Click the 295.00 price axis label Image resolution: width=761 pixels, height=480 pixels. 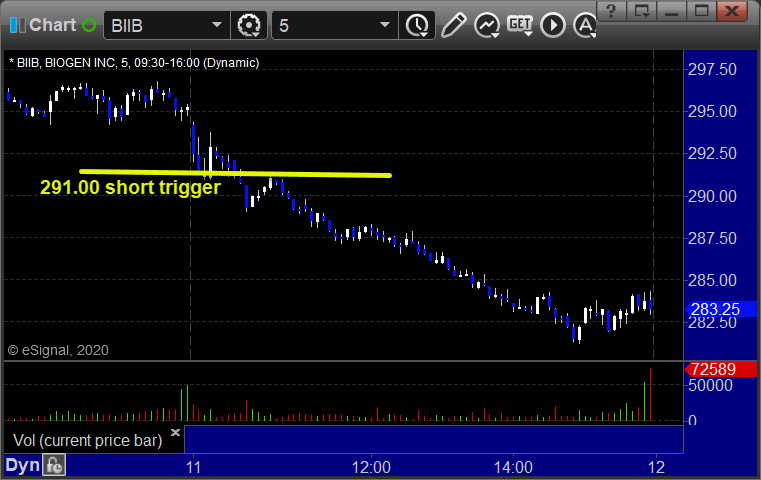pos(712,112)
